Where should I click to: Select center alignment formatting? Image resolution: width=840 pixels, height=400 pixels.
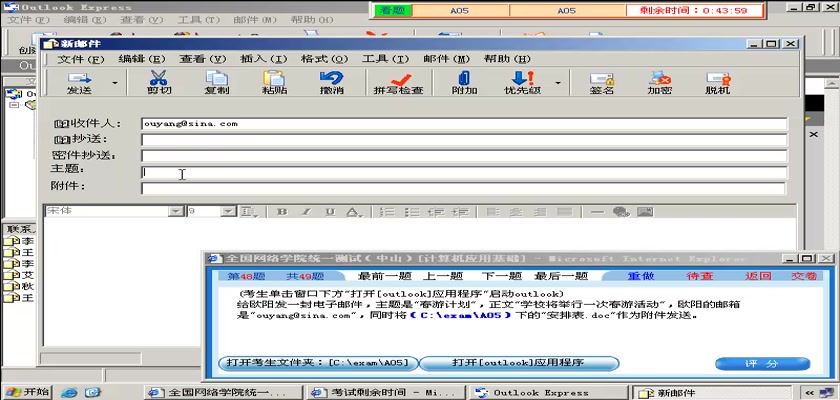(516, 212)
